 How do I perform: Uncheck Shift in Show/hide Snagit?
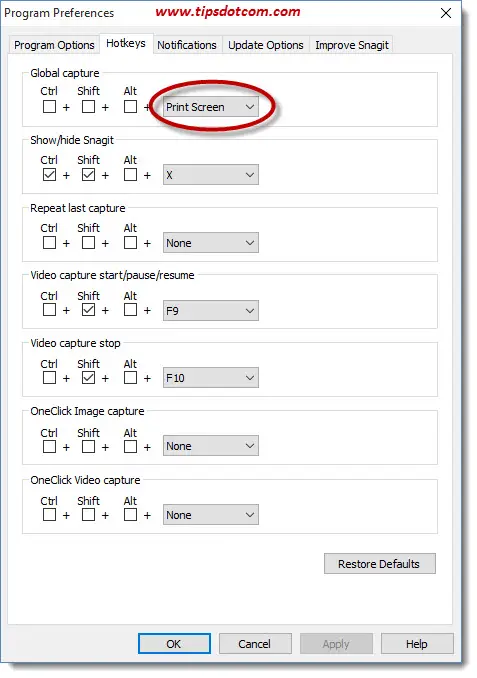click(88, 175)
